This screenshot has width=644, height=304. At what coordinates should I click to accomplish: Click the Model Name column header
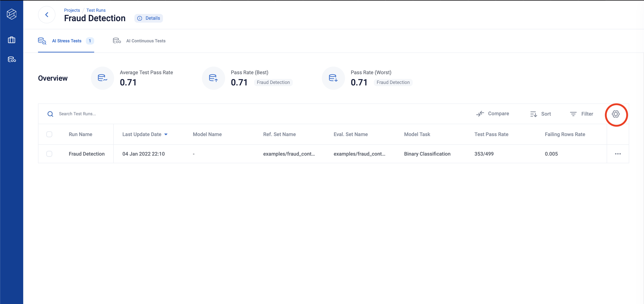207,134
